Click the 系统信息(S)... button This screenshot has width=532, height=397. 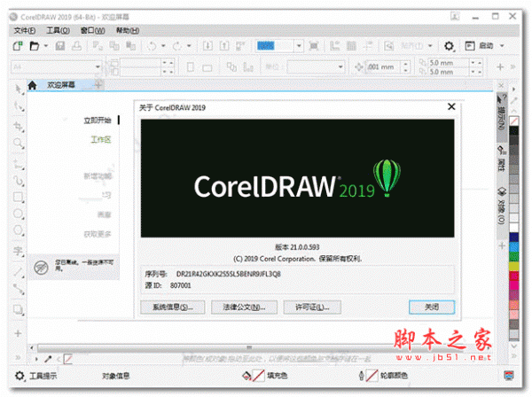click(172, 307)
